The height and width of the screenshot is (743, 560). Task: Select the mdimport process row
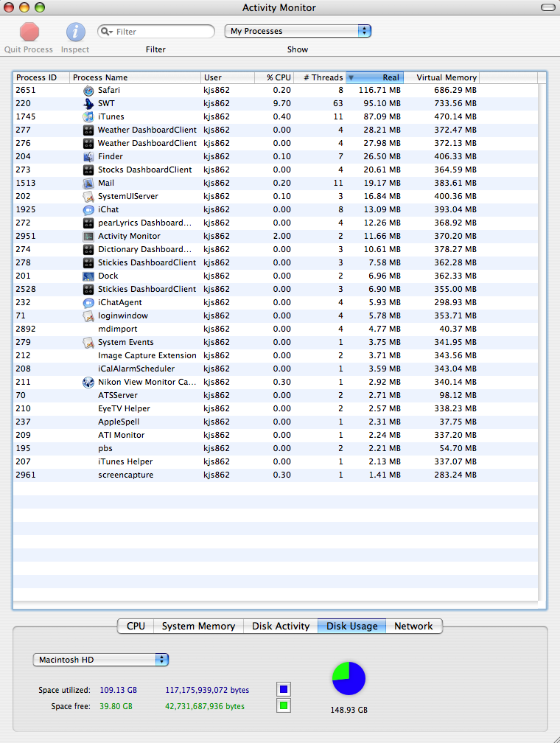(276, 329)
